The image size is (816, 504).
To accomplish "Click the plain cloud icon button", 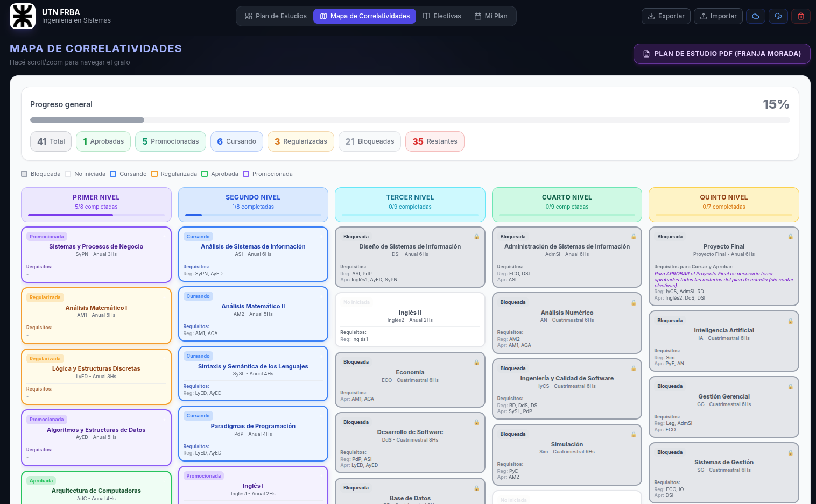I will point(756,16).
